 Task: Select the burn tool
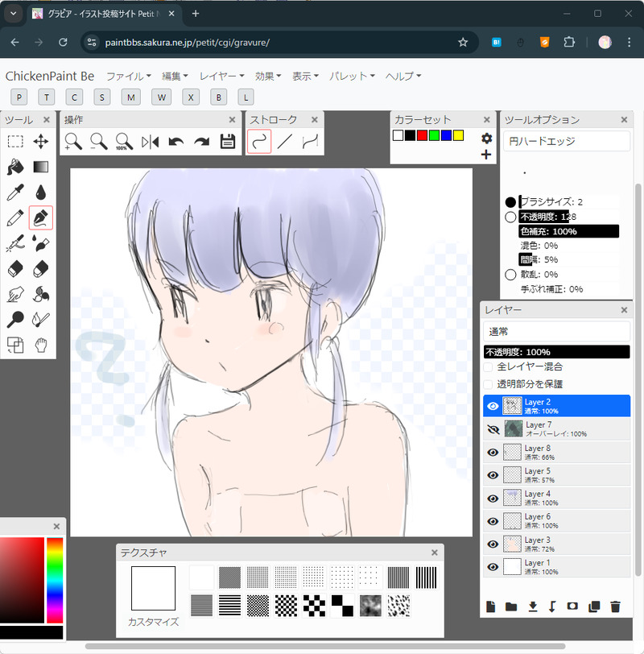(x=41, y=320)
